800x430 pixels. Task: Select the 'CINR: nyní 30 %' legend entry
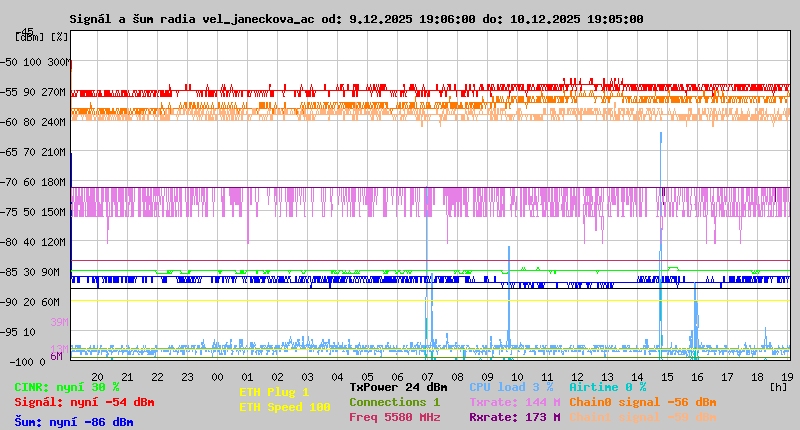coord(67,388)
